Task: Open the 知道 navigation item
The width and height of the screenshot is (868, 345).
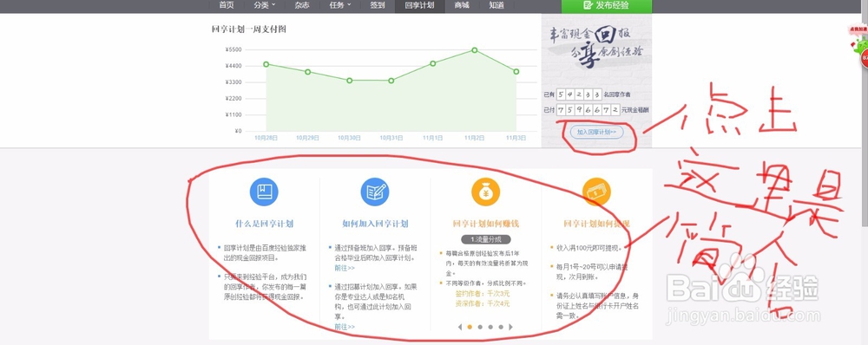Action: (496, 5)
